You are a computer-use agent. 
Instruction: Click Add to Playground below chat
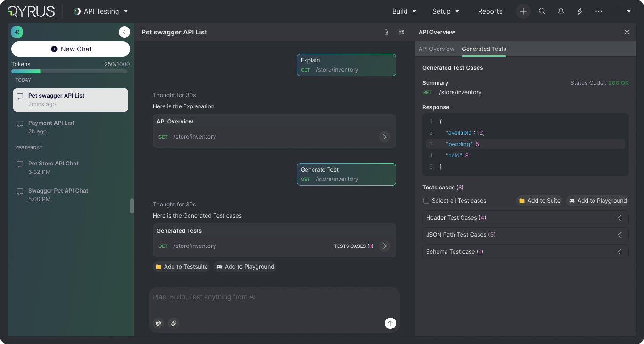(x=245, y=267)
